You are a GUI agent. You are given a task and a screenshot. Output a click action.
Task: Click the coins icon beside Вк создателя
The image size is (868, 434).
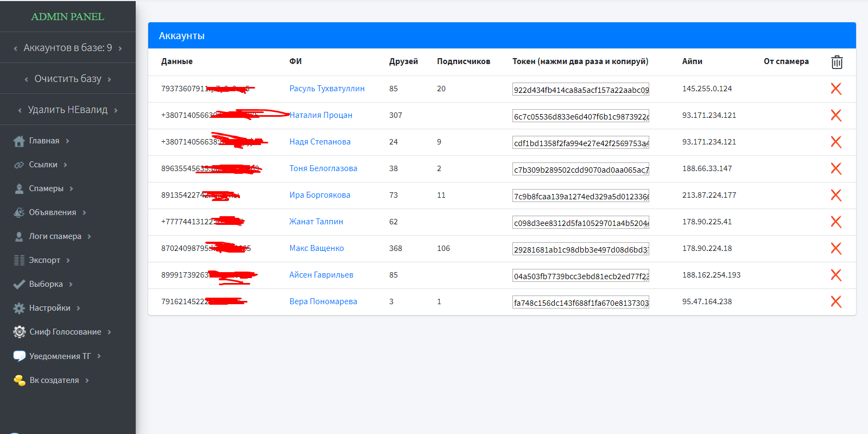(x=19, y=380)
